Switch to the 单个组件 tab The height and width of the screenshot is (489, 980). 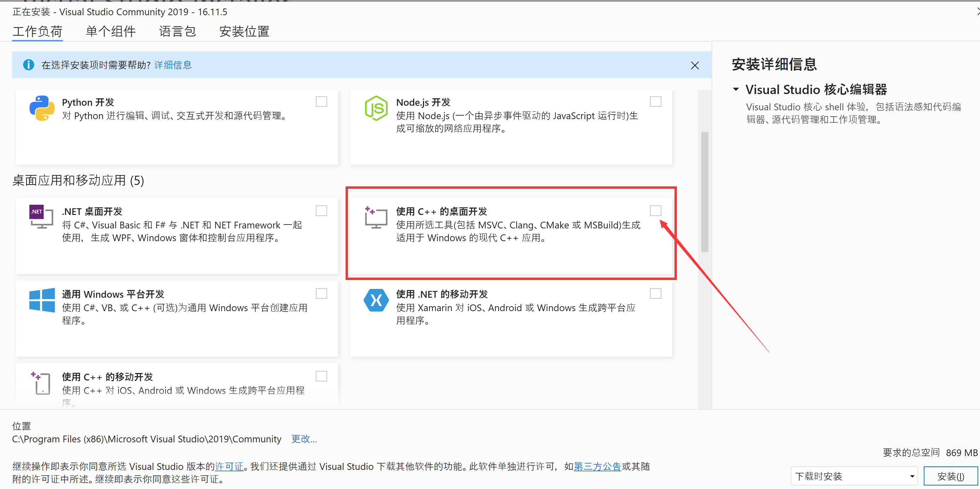click(x=111, y=31)
